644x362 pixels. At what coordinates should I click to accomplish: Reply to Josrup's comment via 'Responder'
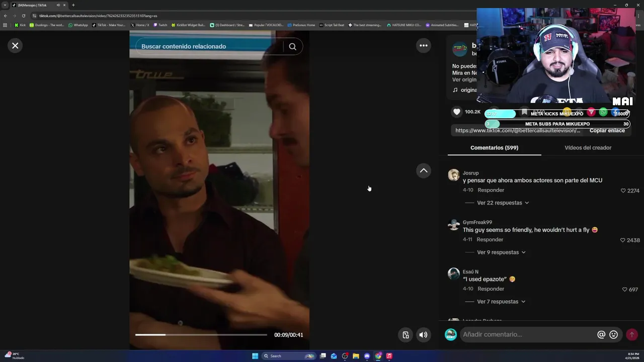491,190
